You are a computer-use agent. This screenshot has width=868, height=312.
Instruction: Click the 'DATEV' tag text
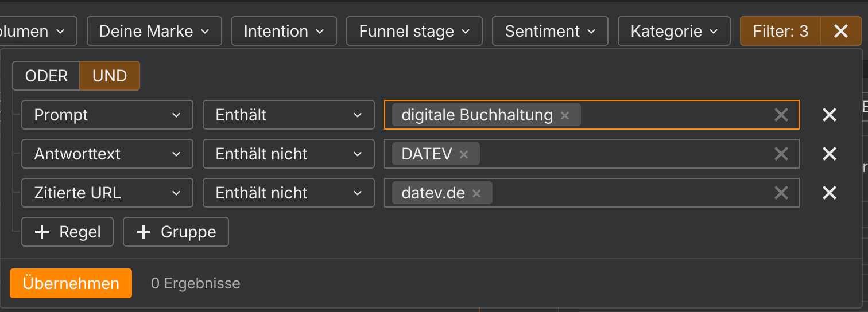[x=427, y=154]
